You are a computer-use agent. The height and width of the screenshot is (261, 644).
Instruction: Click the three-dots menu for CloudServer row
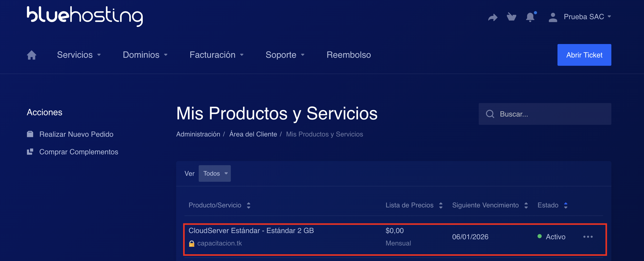pyautogui.click(x=588, y=237)
